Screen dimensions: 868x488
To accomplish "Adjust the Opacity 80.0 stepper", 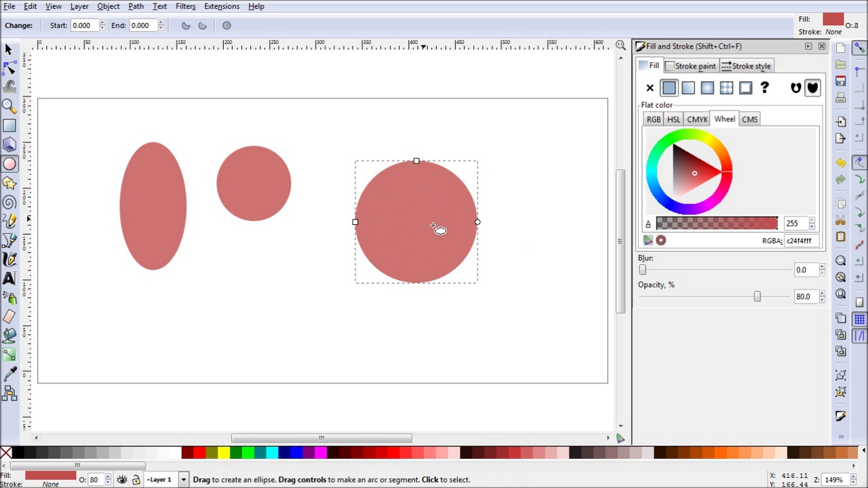I will point(822,296).
